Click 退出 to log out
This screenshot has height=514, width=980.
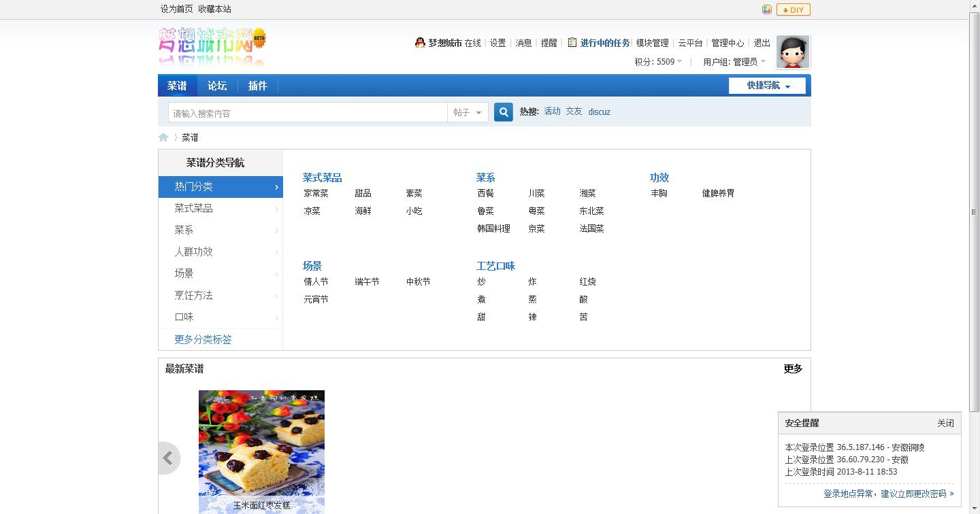[762, 43]
